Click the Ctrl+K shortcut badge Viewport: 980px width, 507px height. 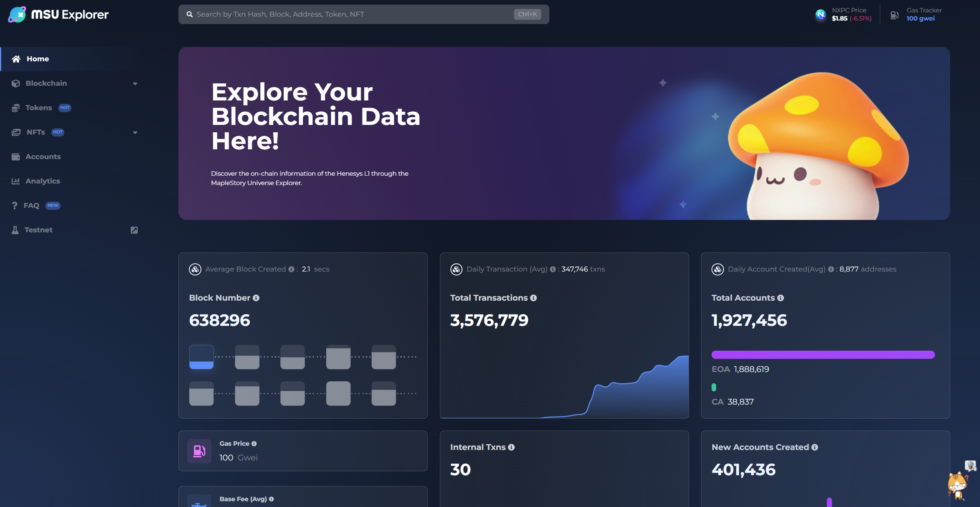(527, 14)
